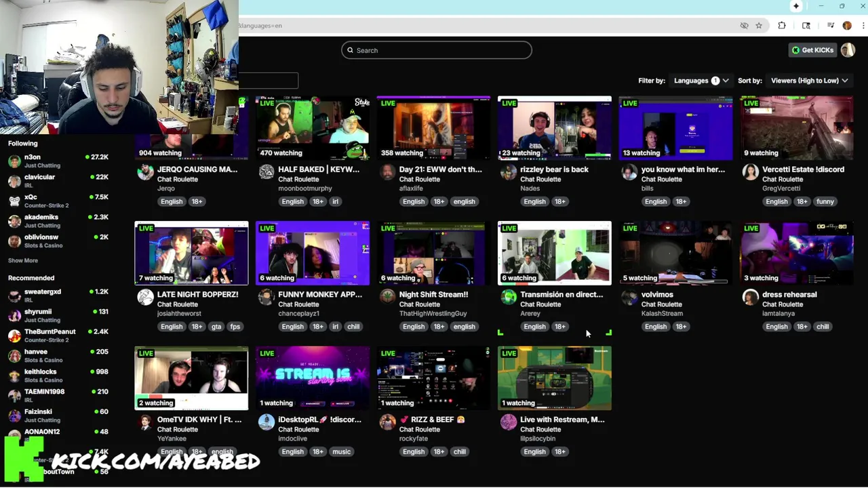868x488 pixels.
Task: Open RIZZ & BEEF stream title
Action: coord(432,420)
